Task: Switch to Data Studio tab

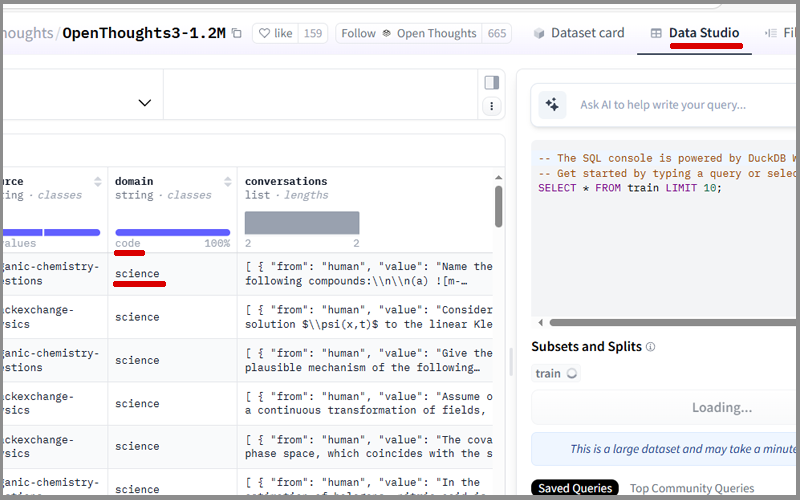Action: pyautogui.click(x=694, y=33)
